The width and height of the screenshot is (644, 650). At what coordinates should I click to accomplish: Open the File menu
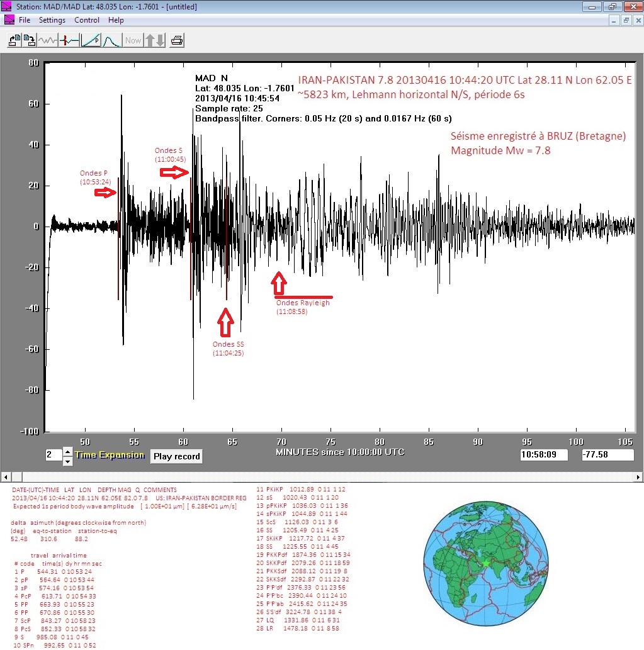25,20
